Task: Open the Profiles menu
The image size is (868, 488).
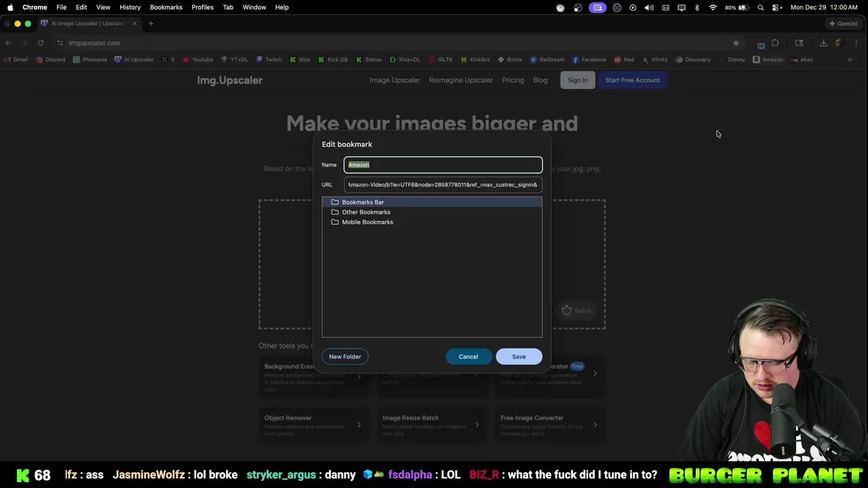Action: (202, 7)
